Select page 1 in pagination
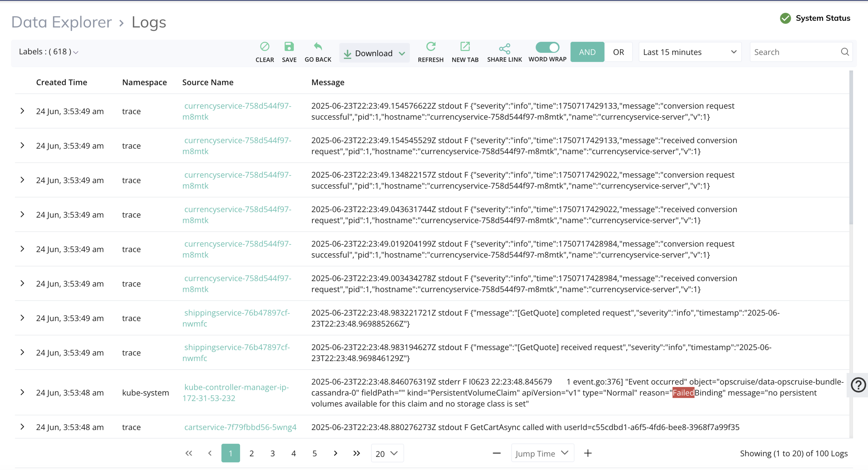 (x=230, y=453)
